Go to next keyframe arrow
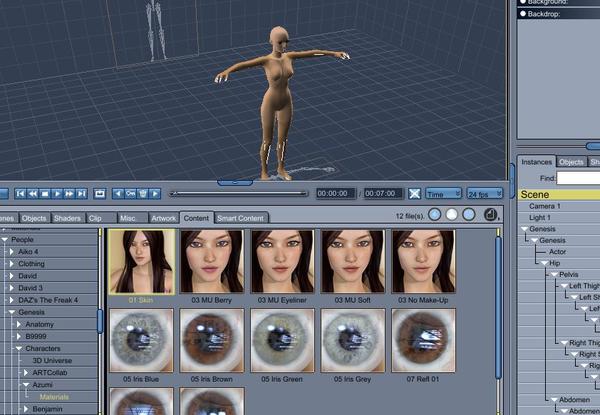 coord(155,194)
